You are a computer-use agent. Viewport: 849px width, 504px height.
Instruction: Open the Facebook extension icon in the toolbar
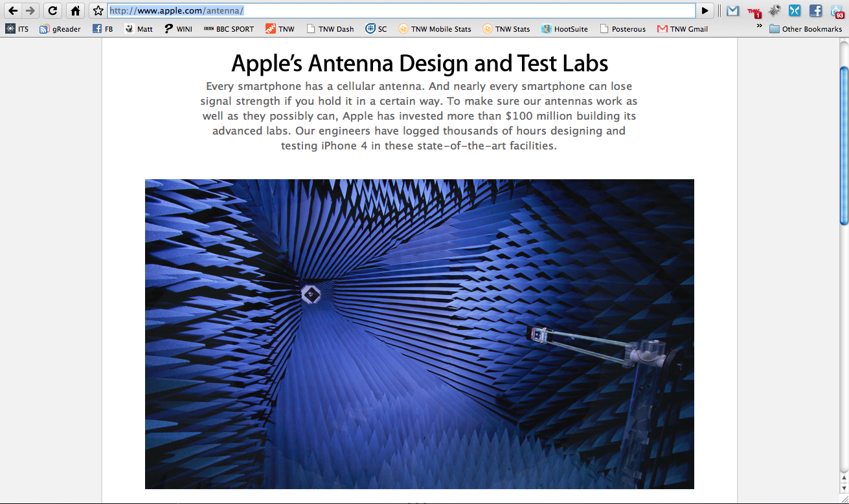pos(816,10)
